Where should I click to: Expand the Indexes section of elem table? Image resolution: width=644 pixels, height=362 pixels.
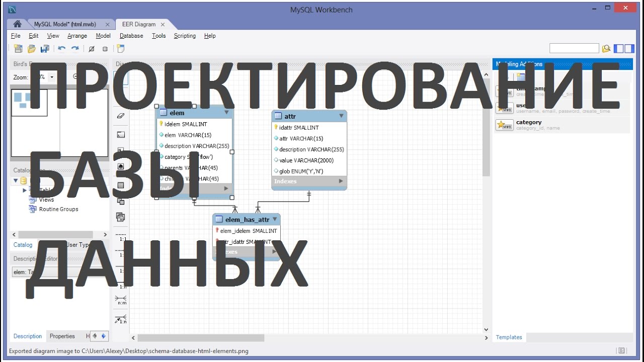226,189
